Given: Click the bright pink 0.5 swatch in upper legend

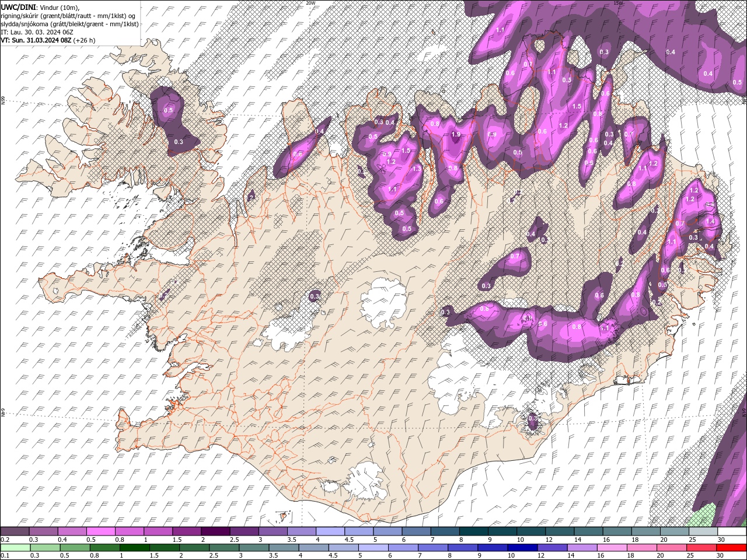Looking at the screenshot, I should click(100, 531).
